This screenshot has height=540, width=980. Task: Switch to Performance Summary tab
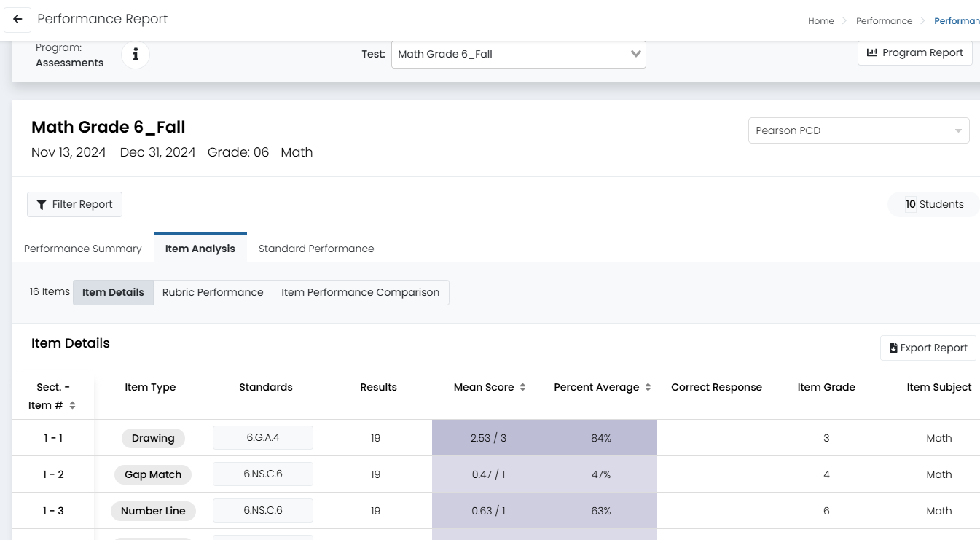(x=83, y=249)
